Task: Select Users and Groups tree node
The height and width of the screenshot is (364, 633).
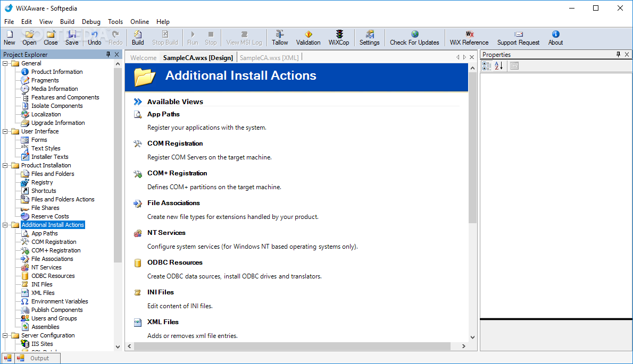Action: coord(54,318)
